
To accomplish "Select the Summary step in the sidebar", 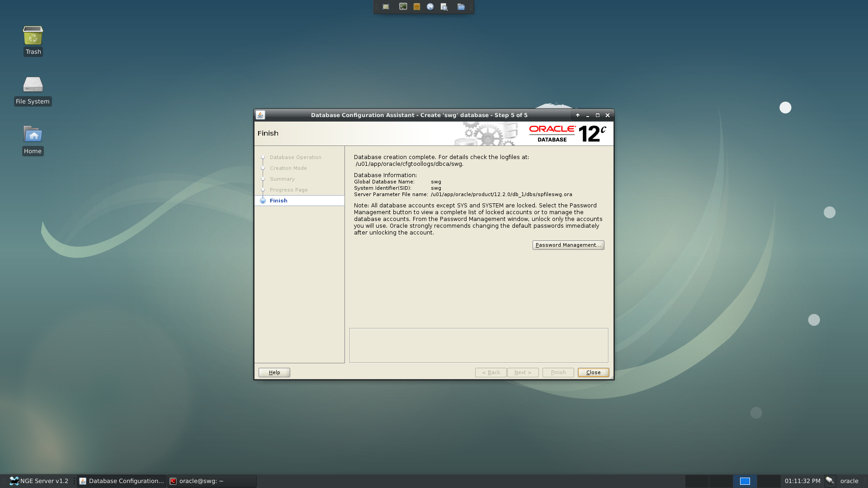I will 282,179.
